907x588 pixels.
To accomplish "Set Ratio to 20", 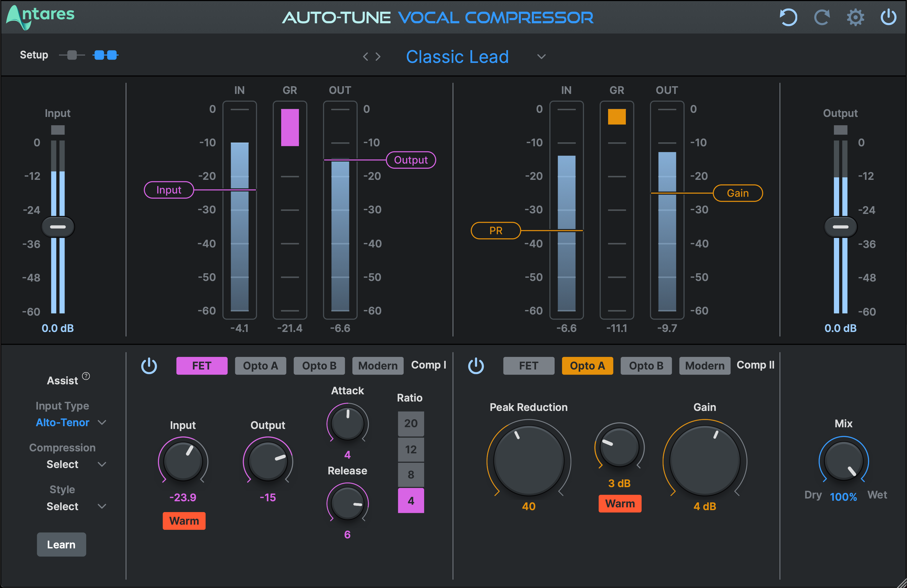I will click(411, 423).
